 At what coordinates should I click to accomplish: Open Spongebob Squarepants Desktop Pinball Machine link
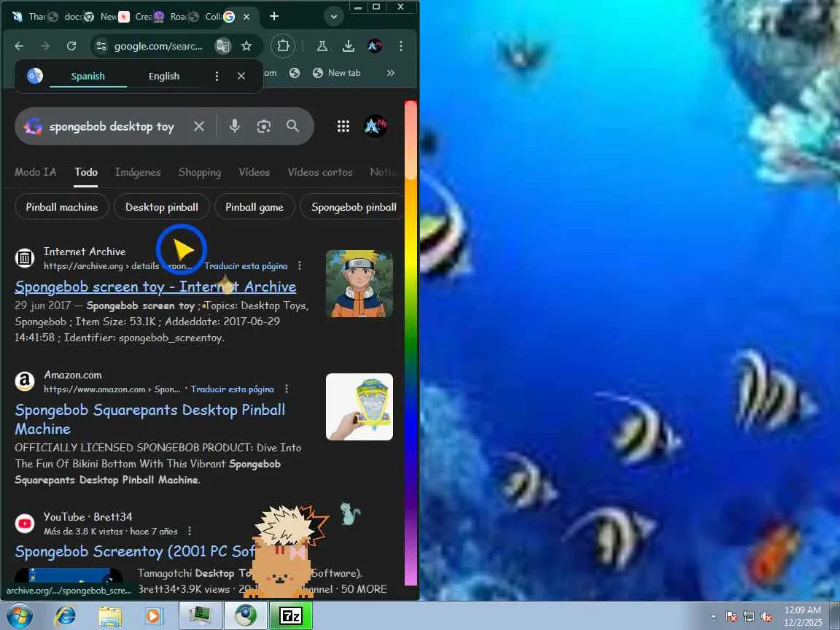150,419
